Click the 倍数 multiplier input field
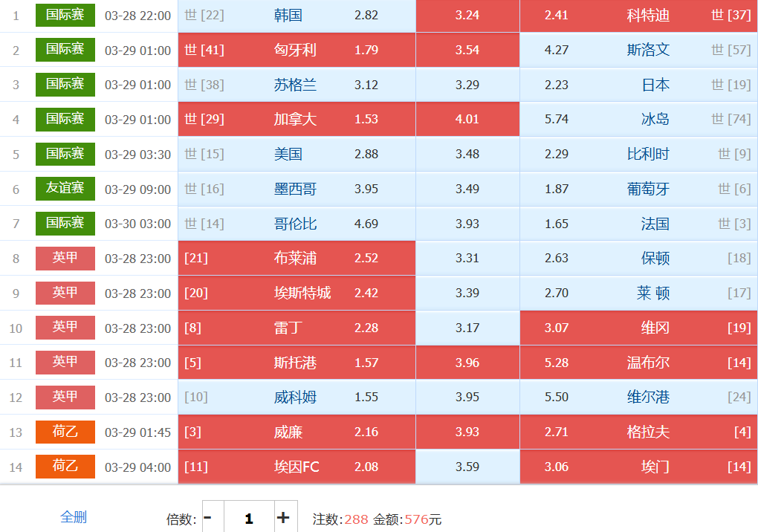This screenshot has width=758, height=532. (248, 518)
